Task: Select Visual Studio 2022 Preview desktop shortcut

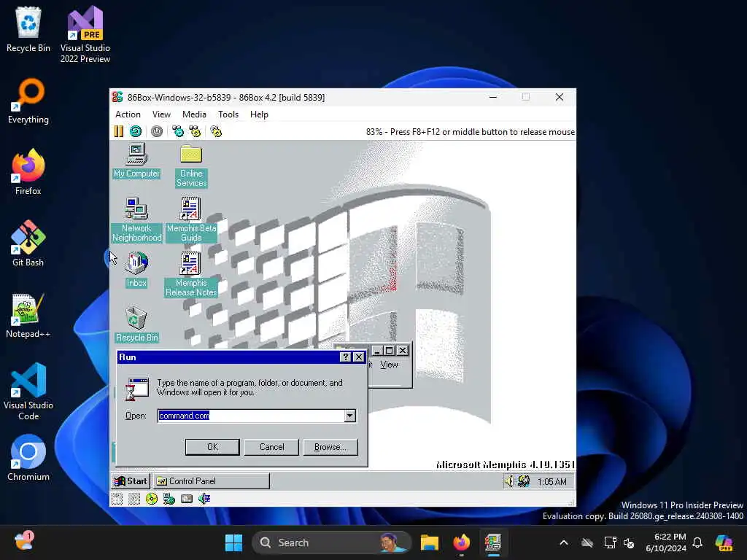Action: pyautogui.click(x=85, y=34)
